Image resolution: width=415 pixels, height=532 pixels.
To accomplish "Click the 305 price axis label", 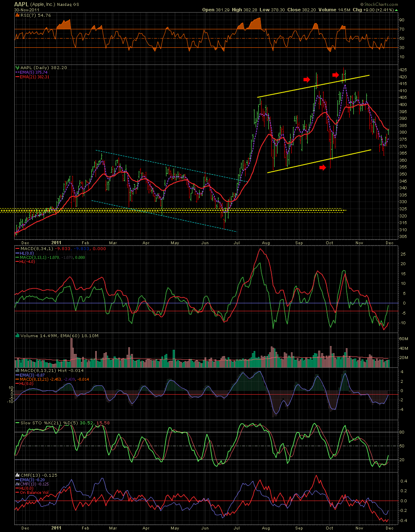I will point(403,237).
